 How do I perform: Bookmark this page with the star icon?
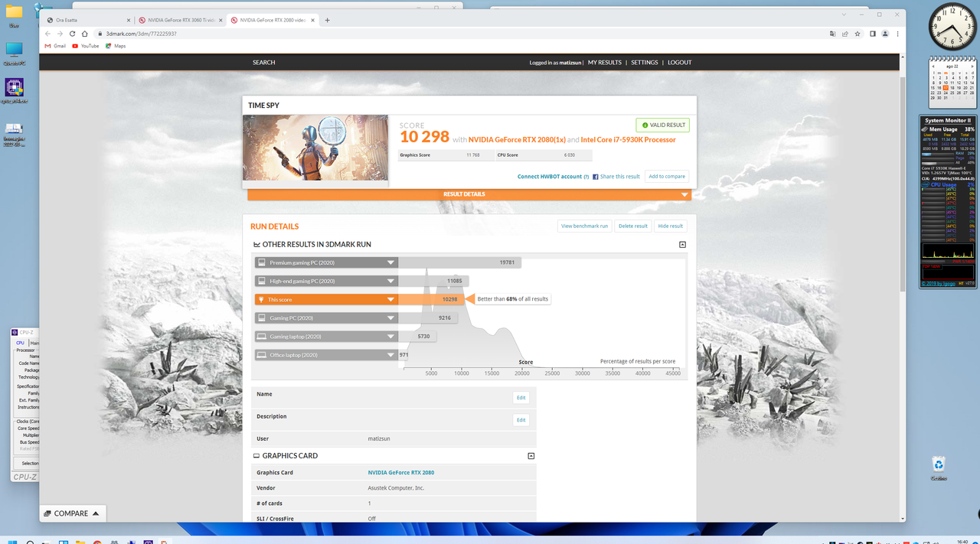[857, 34]
